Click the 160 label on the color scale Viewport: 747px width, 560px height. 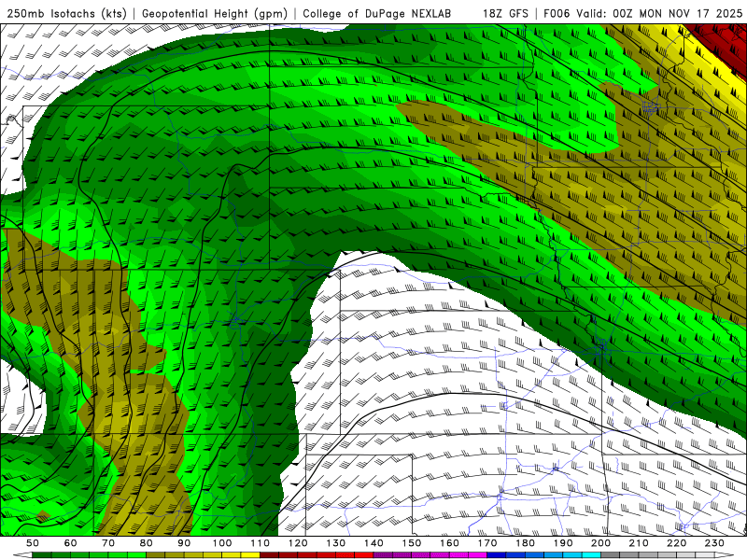tap(449, 543)
